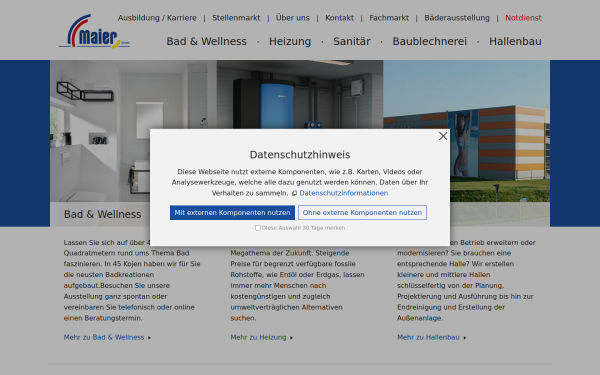Viewport: 600px width, 375px height.
Task: Go to Hallenbau in main navigation
Action: point(515,41)
